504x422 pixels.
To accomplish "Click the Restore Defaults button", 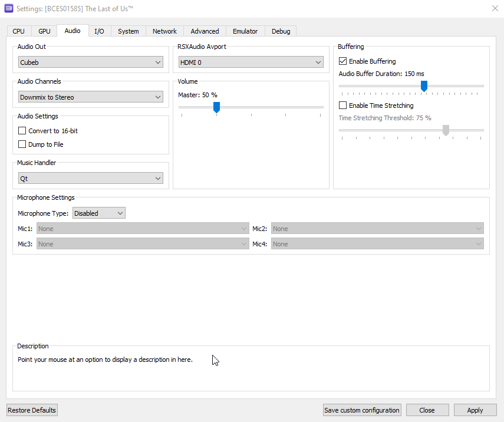I will [32, 410].
